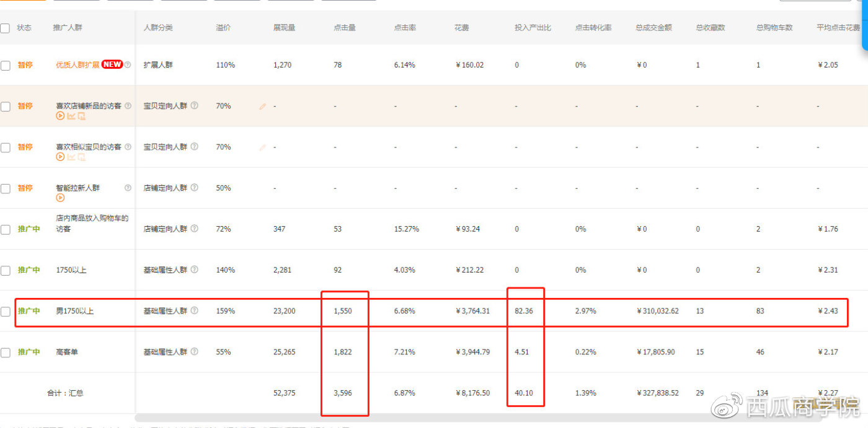Select the checkbox for 高客单 row
This screenshot has width=868, height=428.
click(5, 352)
